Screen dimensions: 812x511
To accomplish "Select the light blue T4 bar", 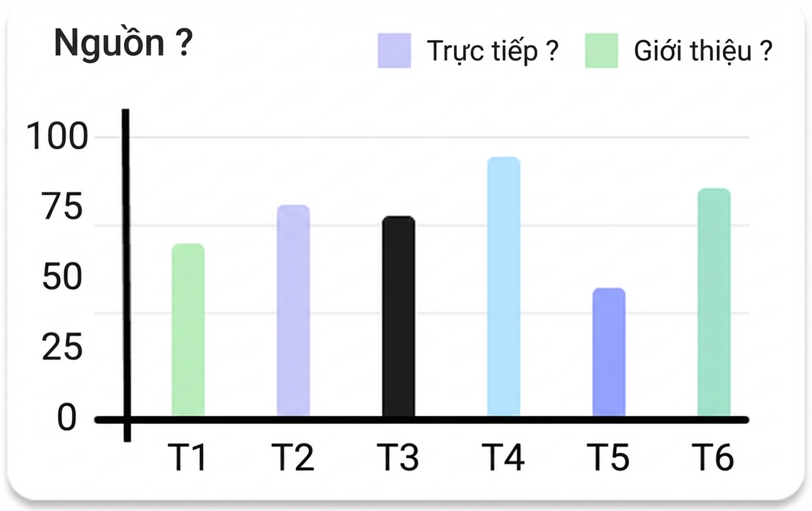I will point(504,286).
